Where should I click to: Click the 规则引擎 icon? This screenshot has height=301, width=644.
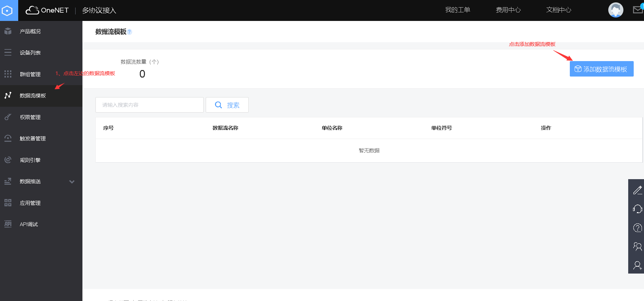click(x=8, y=160)
